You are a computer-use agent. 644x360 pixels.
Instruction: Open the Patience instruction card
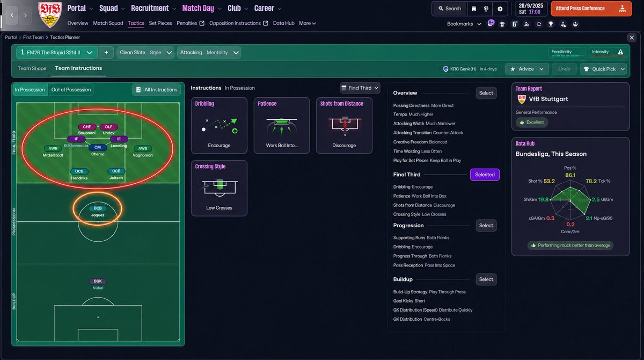click(282, 126)
